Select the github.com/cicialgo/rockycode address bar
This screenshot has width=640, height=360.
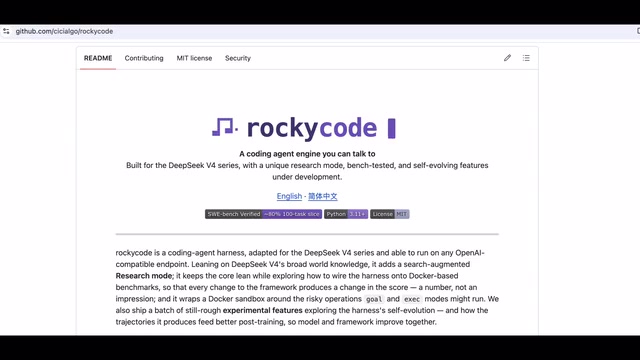pos(64,31)
